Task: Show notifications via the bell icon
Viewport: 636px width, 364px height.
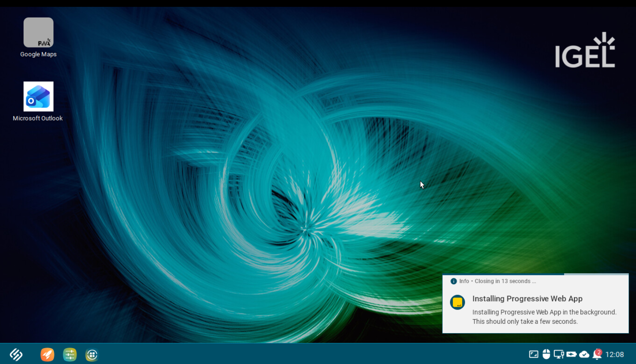Action: [597, 355]
